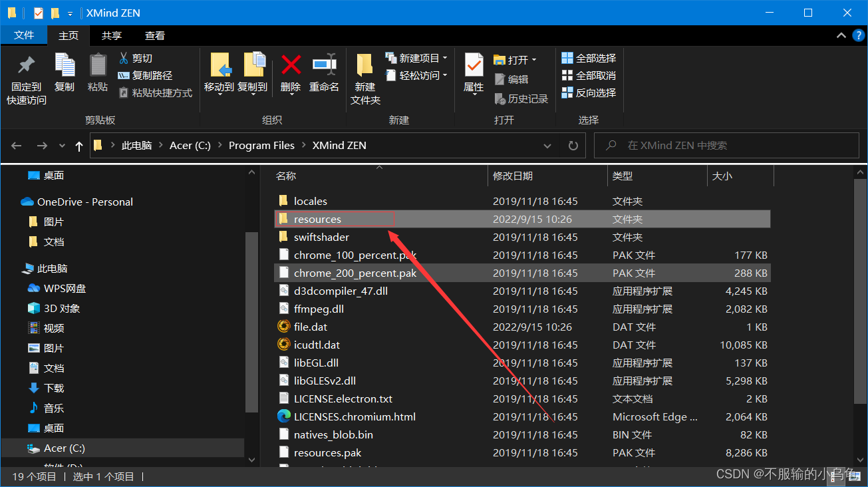Image resolution: width=868 pixels, height=487 pixels.
Task: Select file ffmpeg.dll
Action: click(x=319, y=309)
